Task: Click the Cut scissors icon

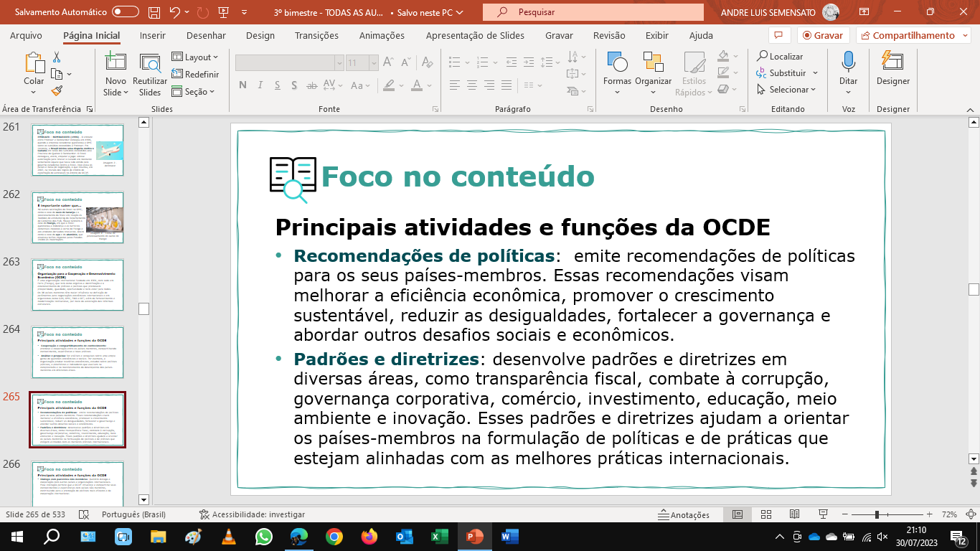Action: coord(57,57)
